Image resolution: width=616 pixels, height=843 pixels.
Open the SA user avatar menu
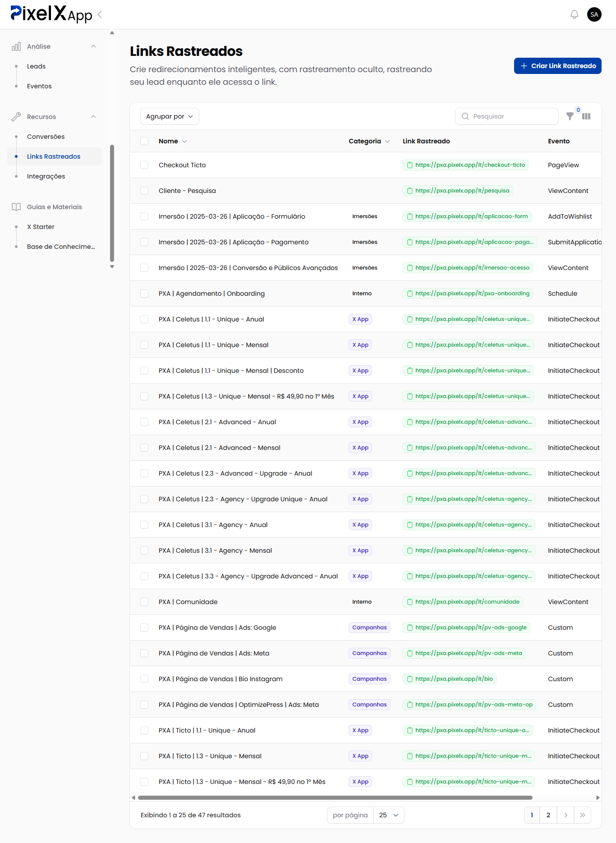(594, 14)
